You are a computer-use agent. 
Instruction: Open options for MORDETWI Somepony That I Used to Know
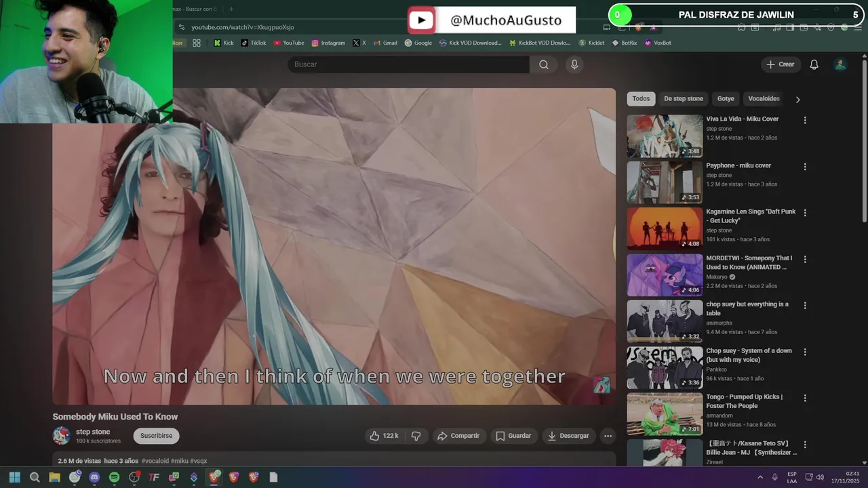click(805, 260)
